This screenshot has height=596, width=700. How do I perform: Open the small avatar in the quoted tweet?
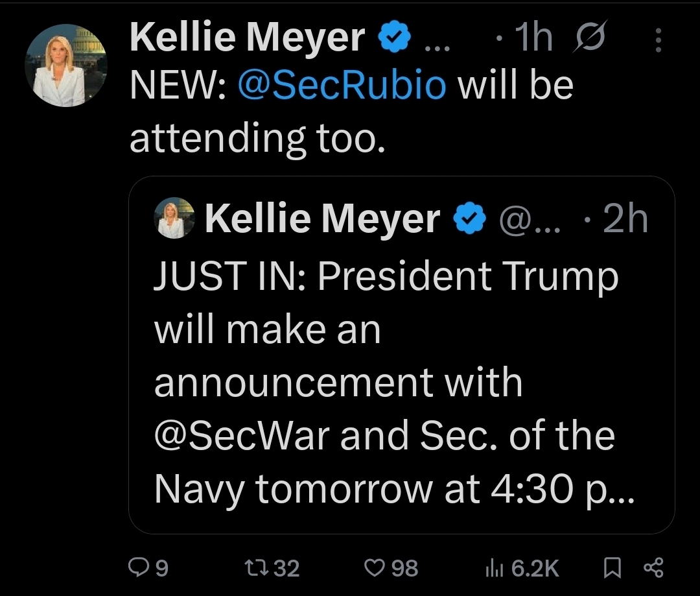coord(176,219)
